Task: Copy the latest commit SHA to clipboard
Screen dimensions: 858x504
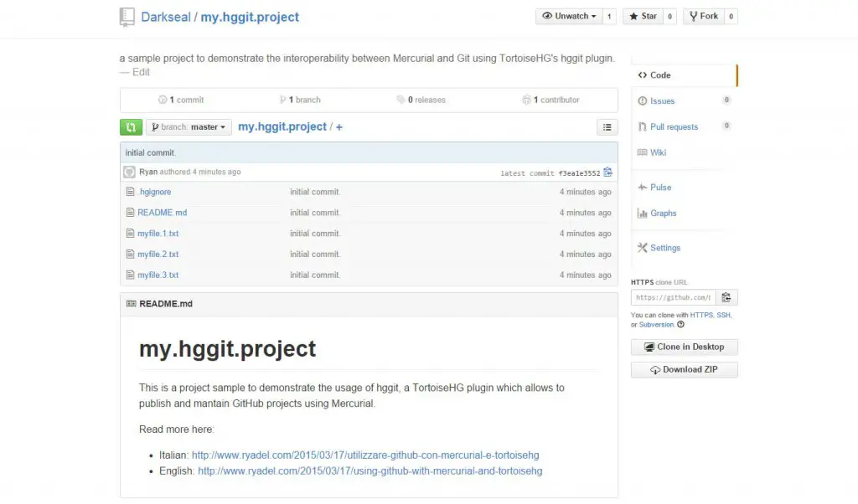Action: [607, 172]
